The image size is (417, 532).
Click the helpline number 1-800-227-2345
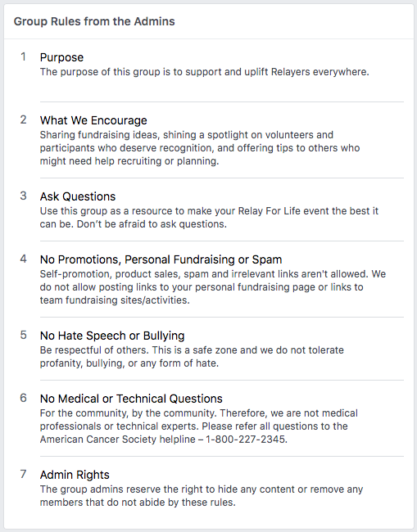246,440
